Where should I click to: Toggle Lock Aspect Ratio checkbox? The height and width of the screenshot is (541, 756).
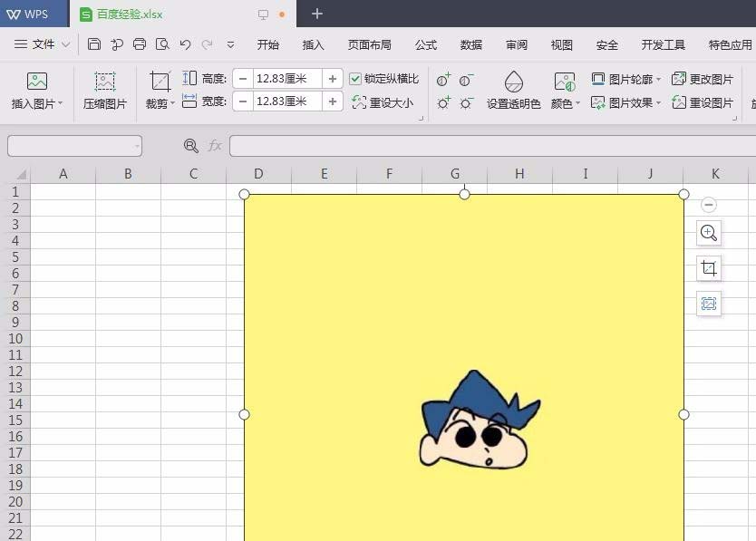tap(355, 79)
